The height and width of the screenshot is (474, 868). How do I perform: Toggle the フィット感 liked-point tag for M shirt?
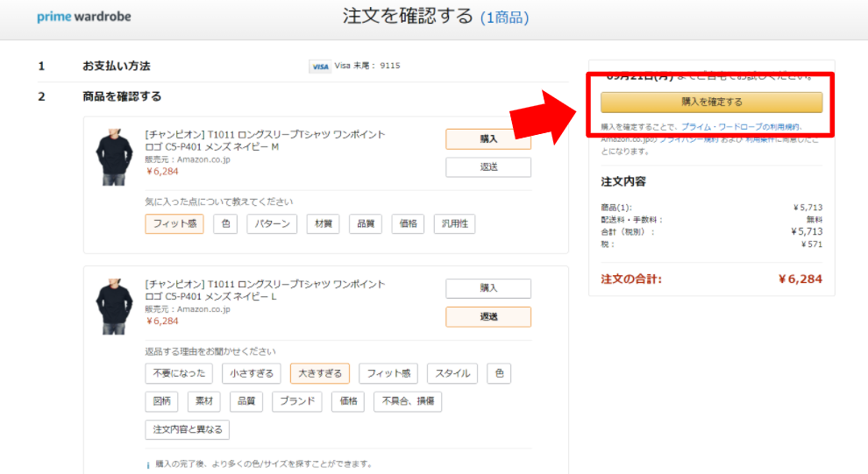pos(174,224)
